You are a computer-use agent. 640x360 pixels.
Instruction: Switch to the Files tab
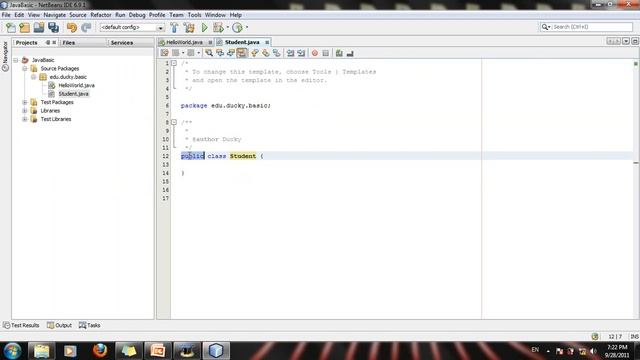click(69, 42)
